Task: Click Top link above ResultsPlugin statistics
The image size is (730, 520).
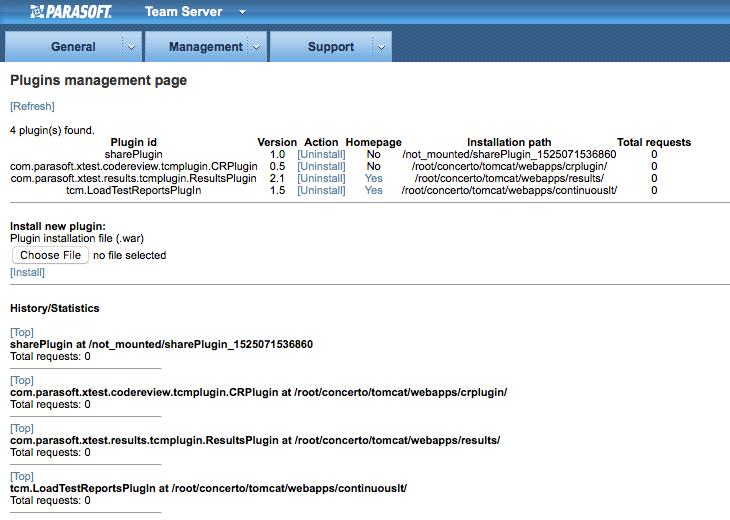Action: [22, 428]
